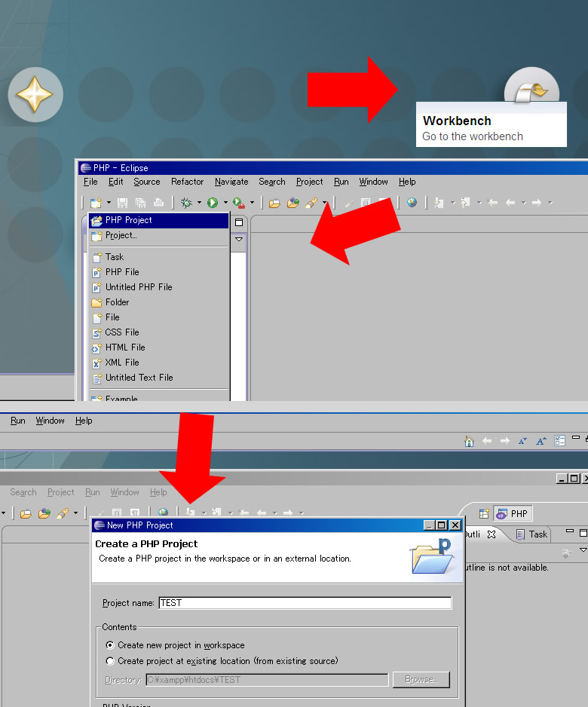
Task: Click the Go to the workbench link text
Action: tap(473, 136)
